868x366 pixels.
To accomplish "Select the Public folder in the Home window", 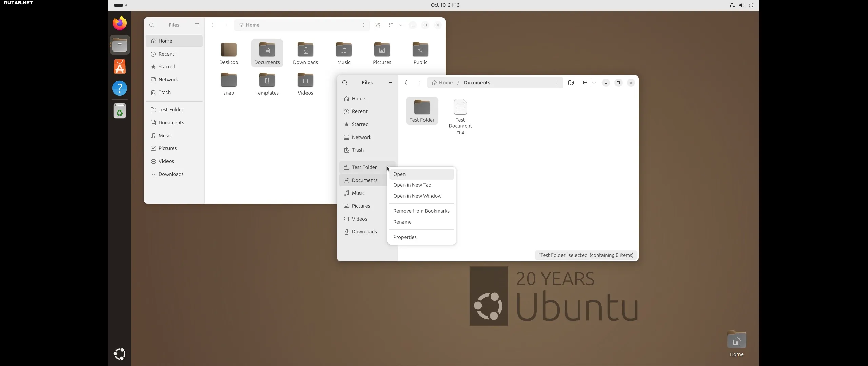I will pyautogui.click(x=420, y=53).
